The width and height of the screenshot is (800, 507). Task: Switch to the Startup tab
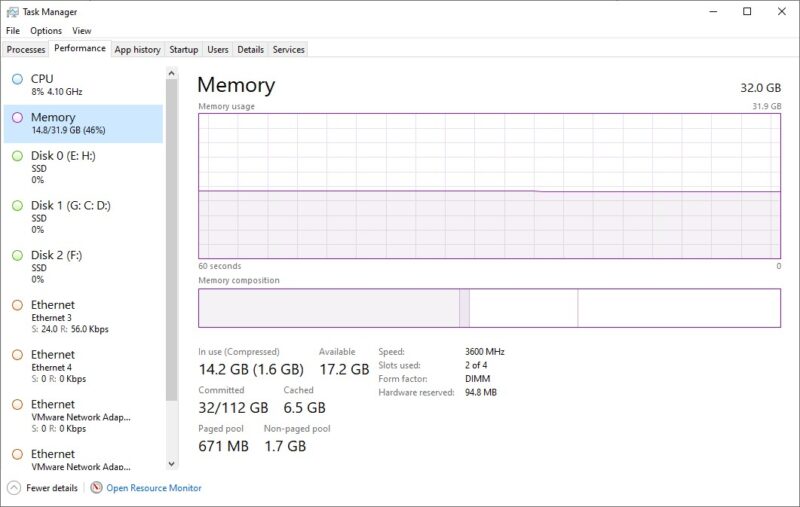184,49
